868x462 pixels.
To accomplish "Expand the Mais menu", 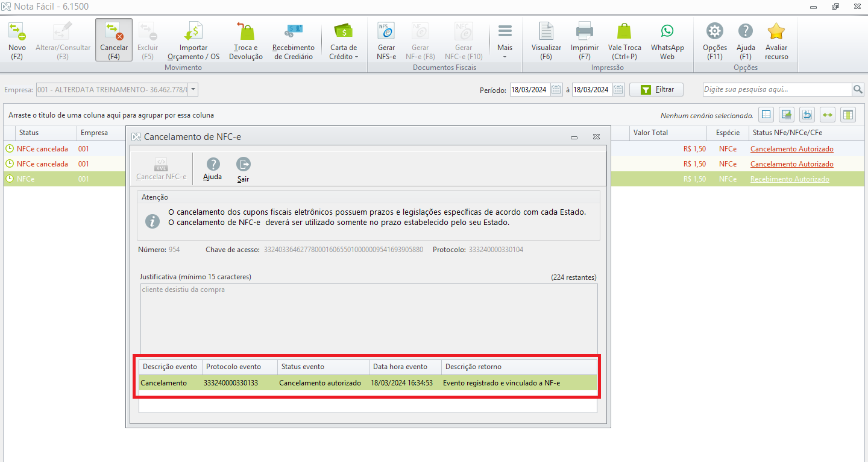I will 505,40.
